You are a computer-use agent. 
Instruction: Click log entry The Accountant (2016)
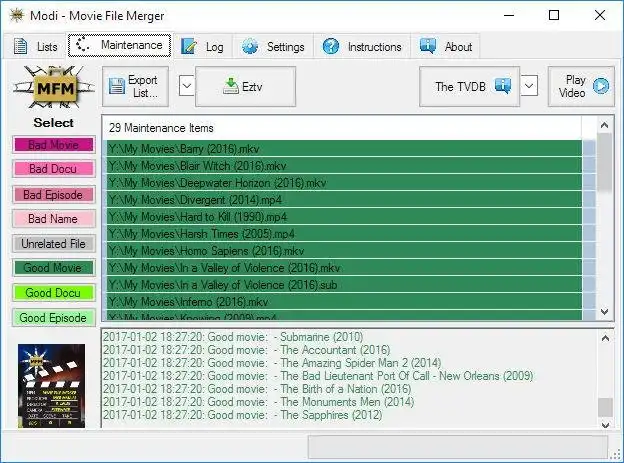[247, 350]
